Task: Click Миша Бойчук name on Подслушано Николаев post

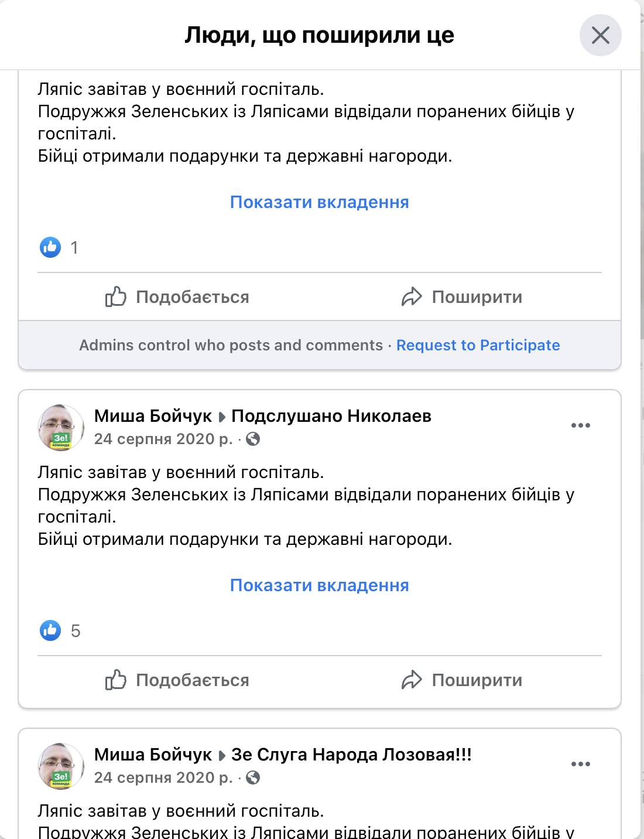Action: pos(153,416)
